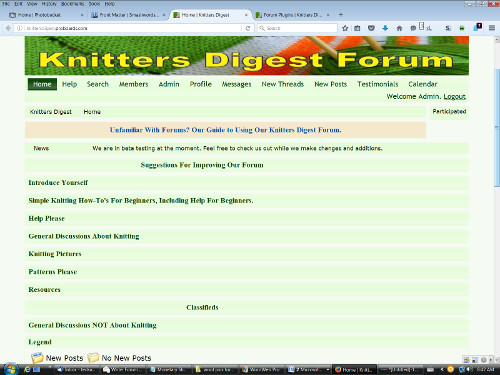Click the Pocket icon in toolbar
500x375 pixels.
[371, 28]
